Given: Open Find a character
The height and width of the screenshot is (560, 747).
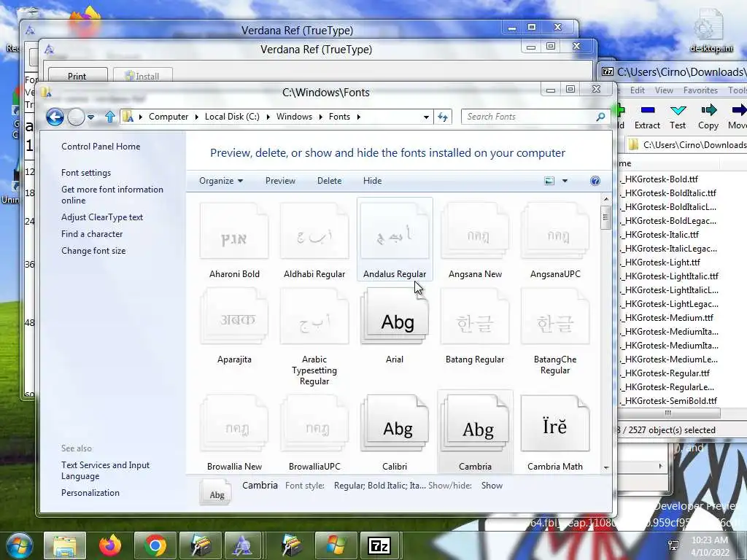Looking at the screenshot, I should [92, 234].
